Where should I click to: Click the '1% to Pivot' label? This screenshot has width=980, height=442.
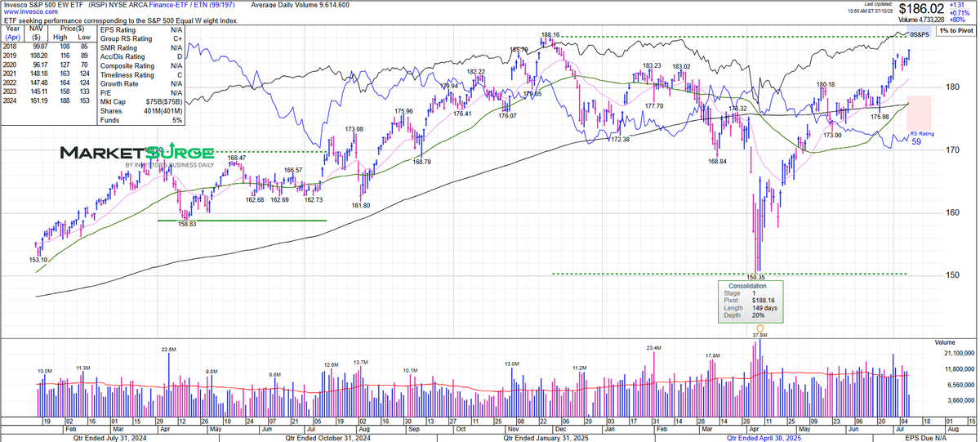click(955, 30)
